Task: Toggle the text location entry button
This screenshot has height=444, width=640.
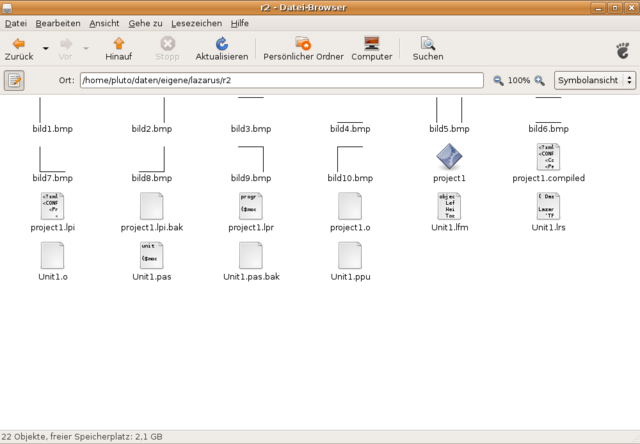Action: coord(14,80)
